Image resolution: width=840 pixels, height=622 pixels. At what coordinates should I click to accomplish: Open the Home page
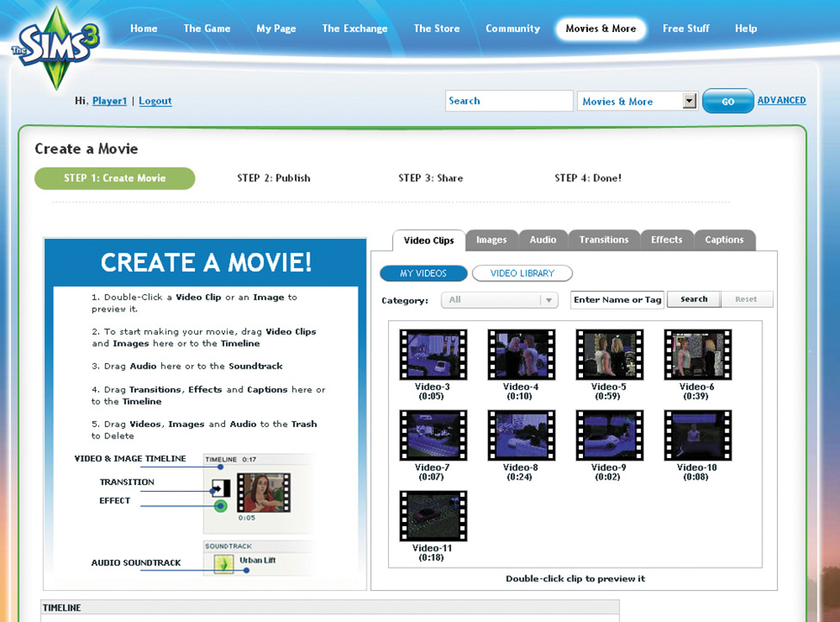click(143, 28)
